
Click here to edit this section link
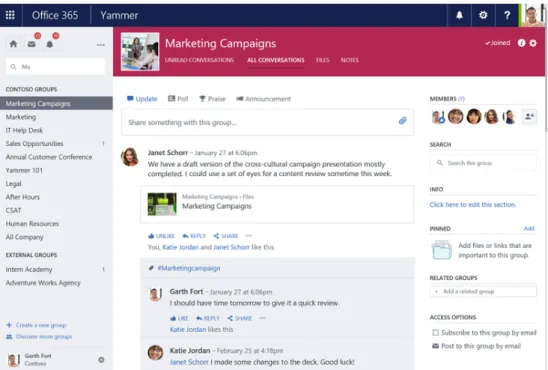[x=473, y=204]
